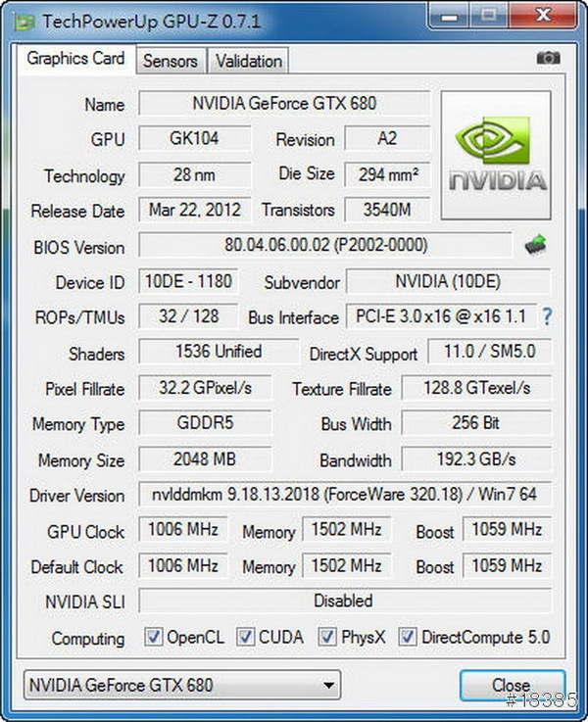Click the Close button

point(512,685)
